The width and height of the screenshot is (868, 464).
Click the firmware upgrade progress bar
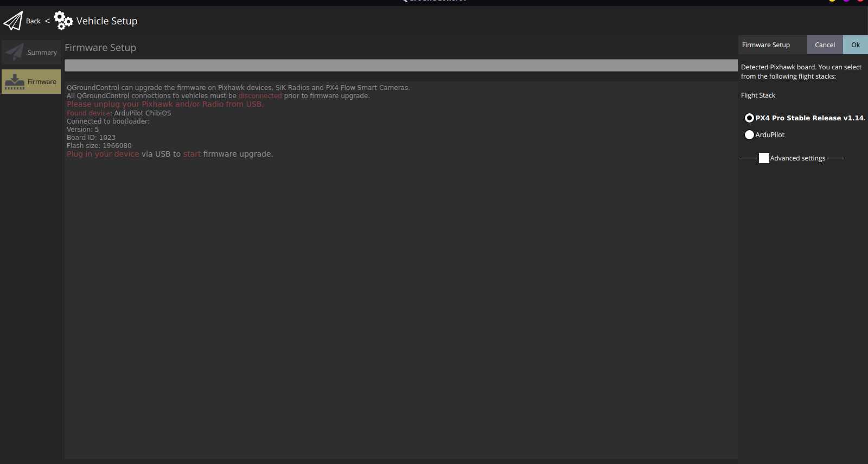pos(401,65)
